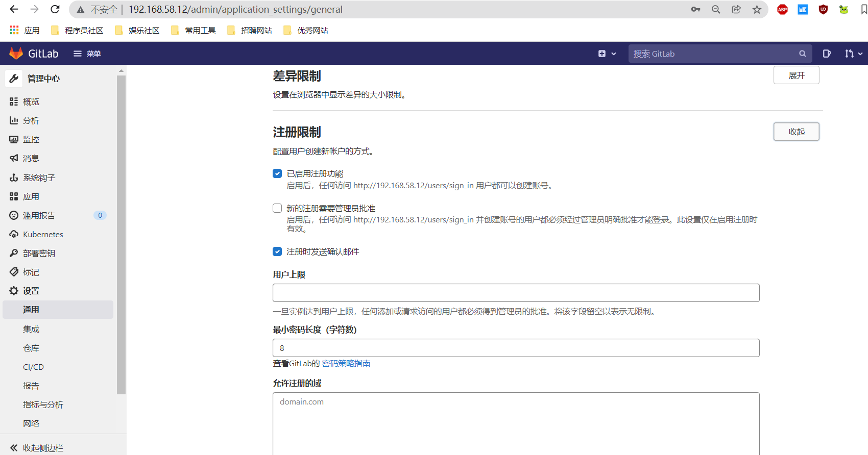
Task: Open the zoom magnifier icon in address bar
Action: (716, 9)
